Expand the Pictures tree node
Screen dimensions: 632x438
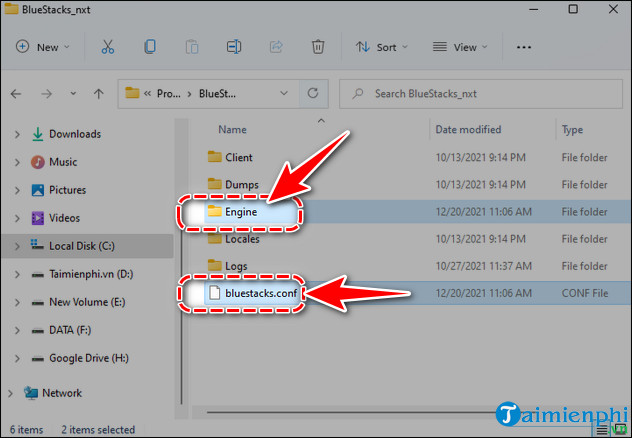pos(17,190)
